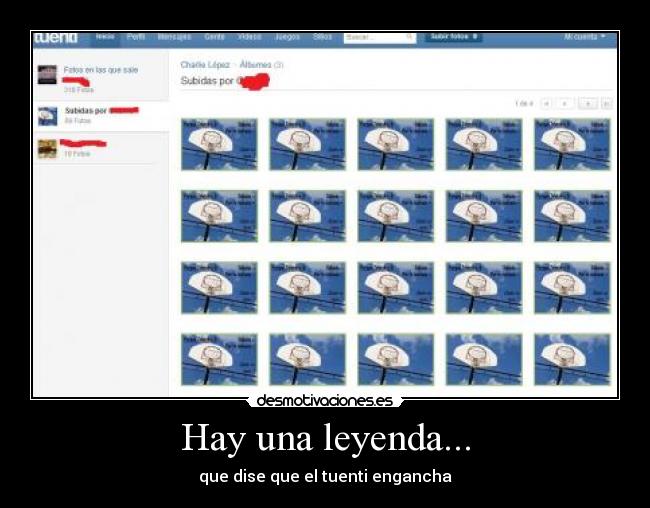
Task: Click the 'Subidas por' album thumbnail in the sidebar
Action: [x=47, y=117]
